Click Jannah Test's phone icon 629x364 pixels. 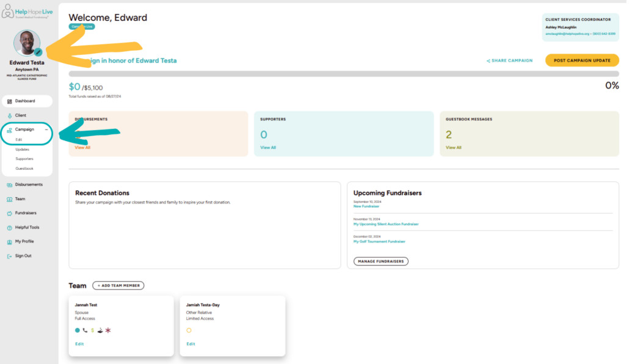click(x=85, y=330)
